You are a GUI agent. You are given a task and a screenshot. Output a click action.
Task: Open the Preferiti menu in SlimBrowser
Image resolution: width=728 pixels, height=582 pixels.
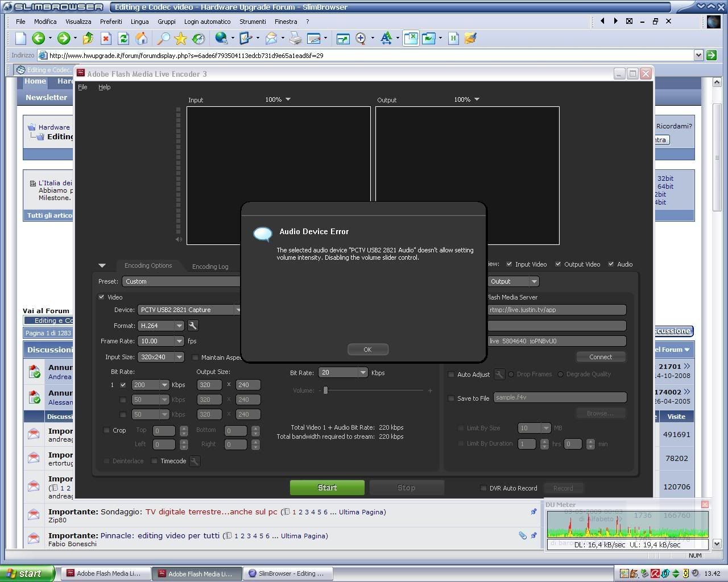(x=111, y=22)
